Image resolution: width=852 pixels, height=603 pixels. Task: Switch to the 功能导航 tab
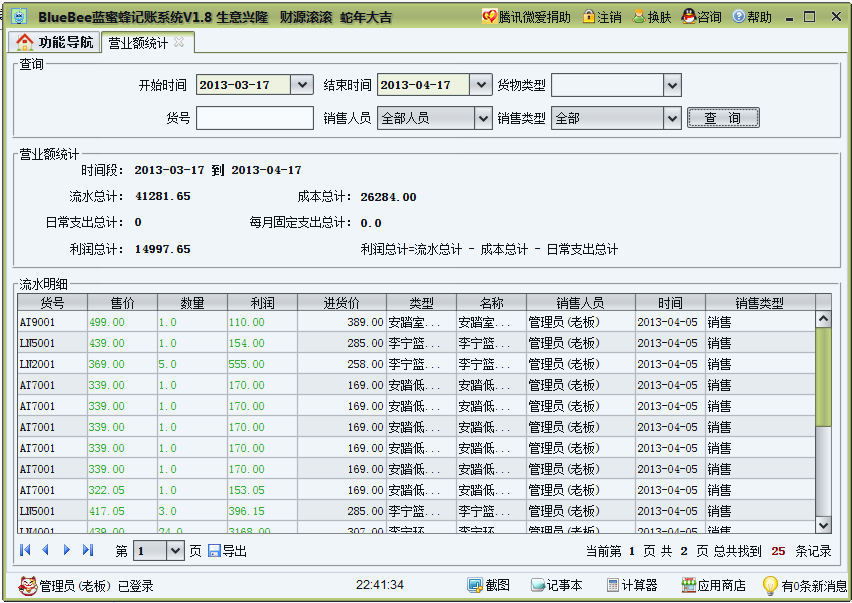(54, 42)
